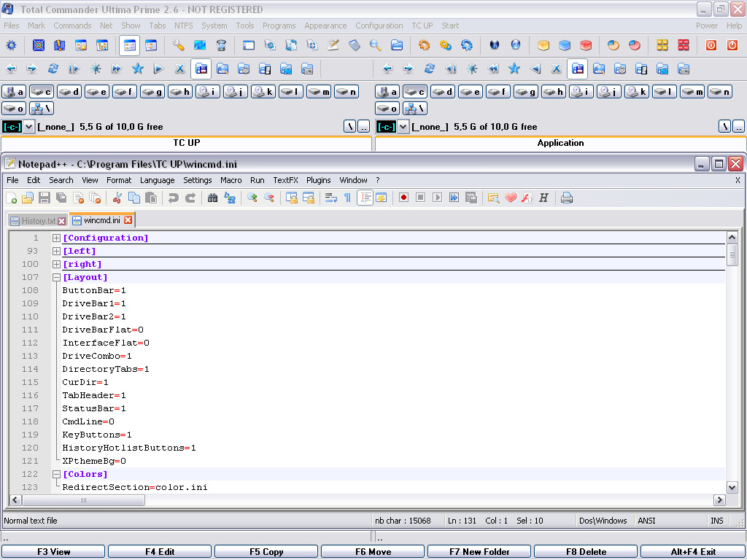Expand the [left] section fold marker
747x560 pixels.
pos(56,251)
